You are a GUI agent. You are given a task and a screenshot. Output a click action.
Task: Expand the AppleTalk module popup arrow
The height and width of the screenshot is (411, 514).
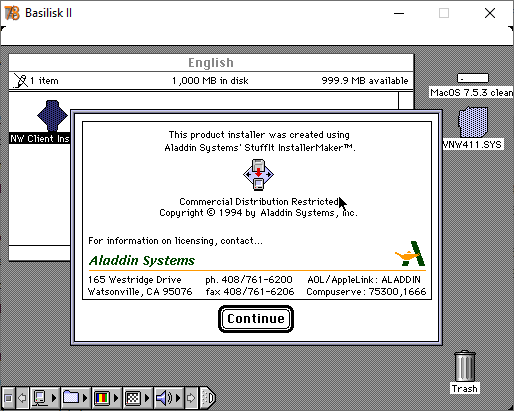coord(54,398)
